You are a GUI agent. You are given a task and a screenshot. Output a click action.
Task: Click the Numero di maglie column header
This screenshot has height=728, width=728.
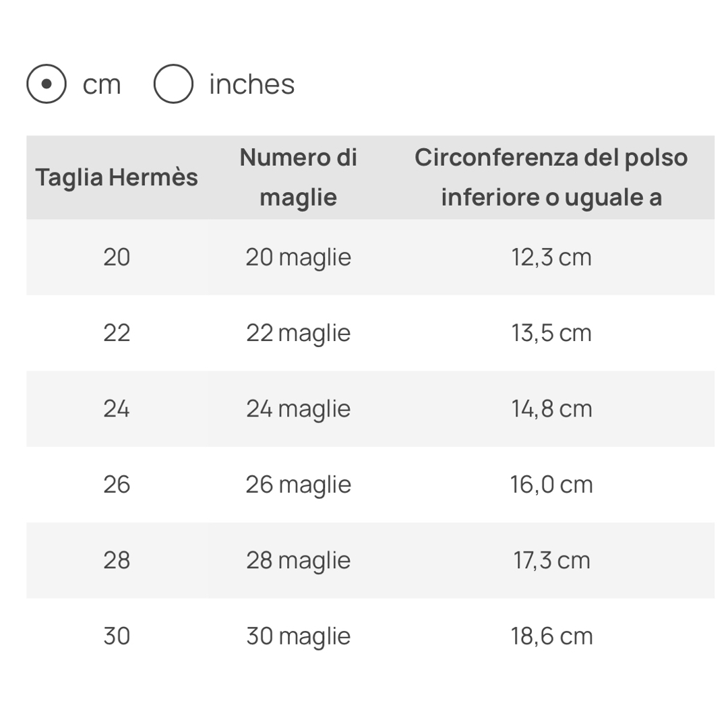pos(298,177)
